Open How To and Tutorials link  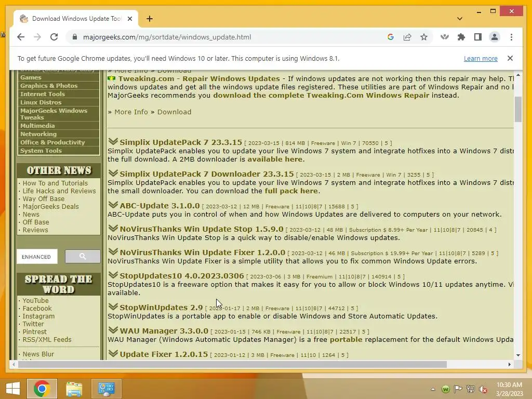[55, 183]
